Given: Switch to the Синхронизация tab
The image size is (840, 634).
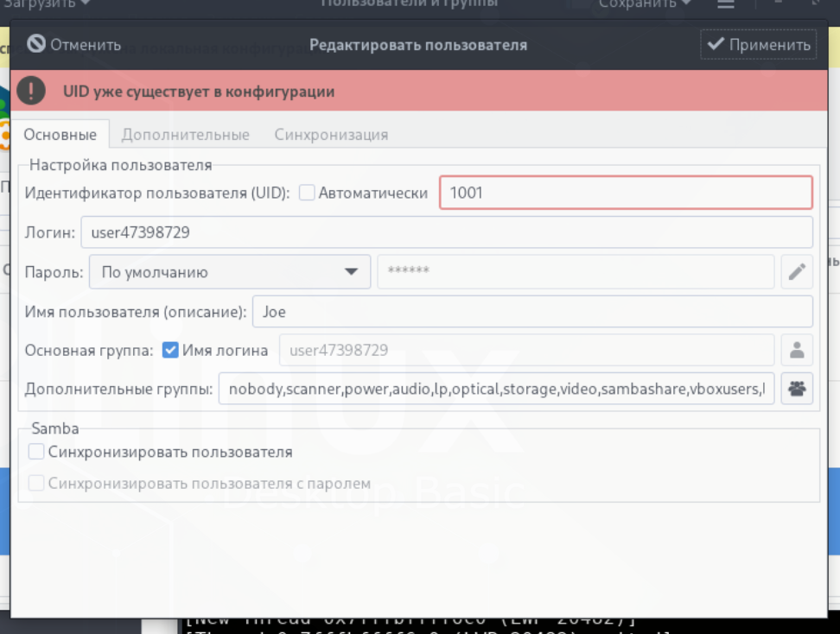Looking at the screenshot, I should (x=331, y=135).
